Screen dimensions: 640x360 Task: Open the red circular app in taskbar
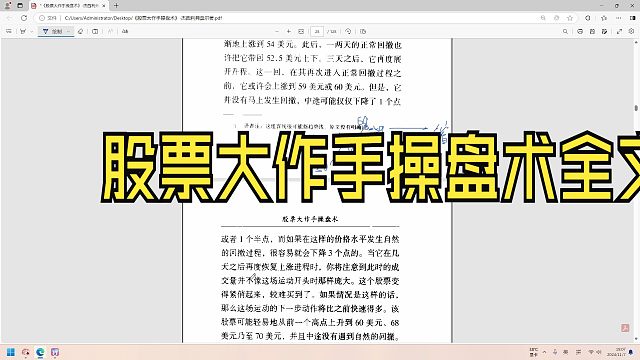[26, 352]
